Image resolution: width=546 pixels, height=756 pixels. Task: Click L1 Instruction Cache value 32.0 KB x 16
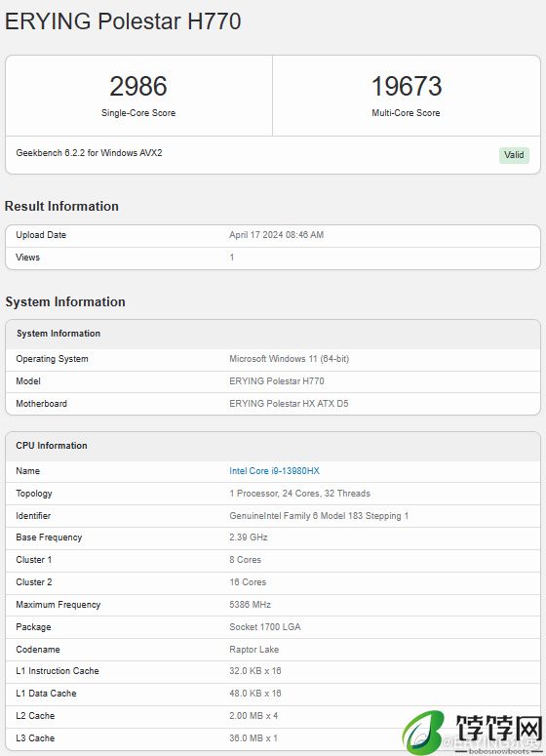254,671
